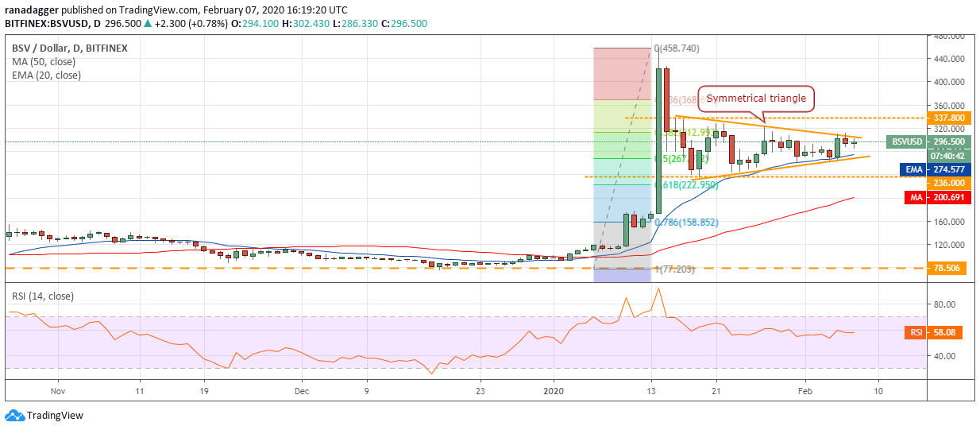Click the Feb label on time axis
This screenshot has height=430, width=980.
(806, 391)
